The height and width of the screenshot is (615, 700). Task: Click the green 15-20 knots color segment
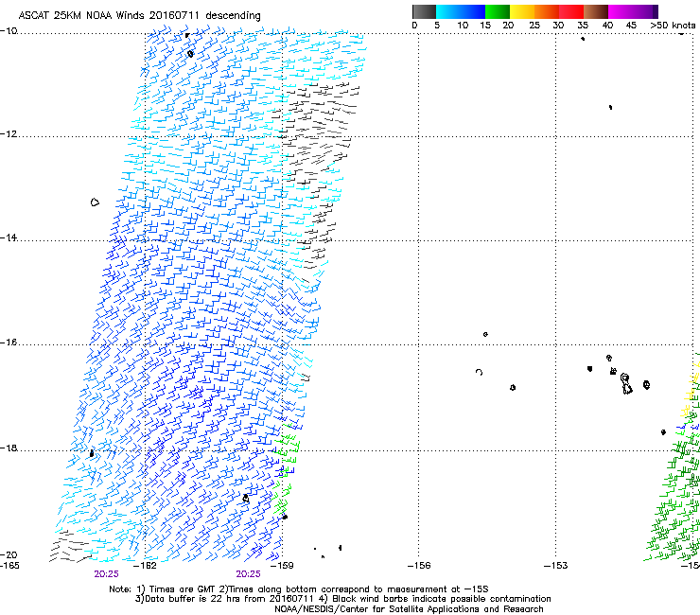click(x=498, y=11)
